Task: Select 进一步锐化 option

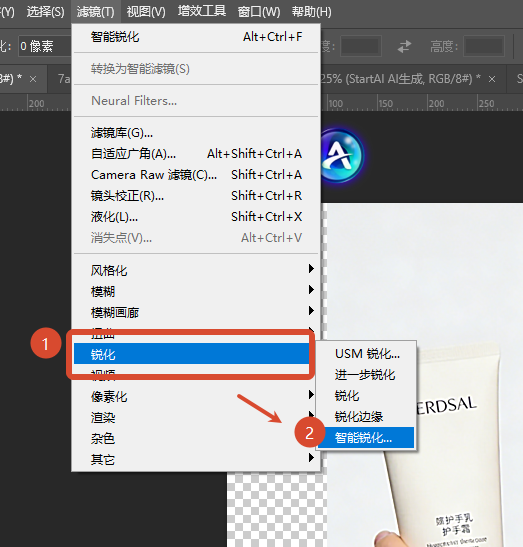Action: [x=366, y=375]
